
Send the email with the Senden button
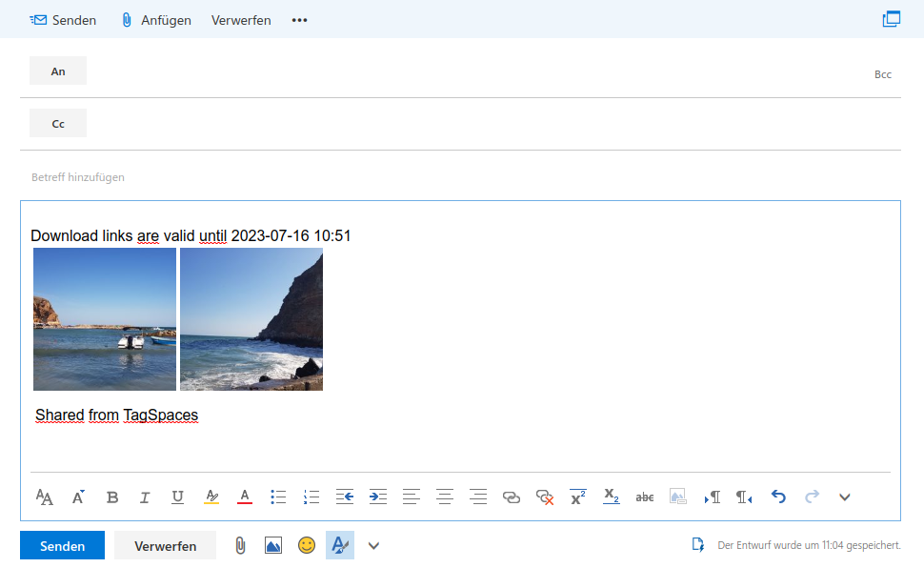pyautogui.click(x=61, y=545)
